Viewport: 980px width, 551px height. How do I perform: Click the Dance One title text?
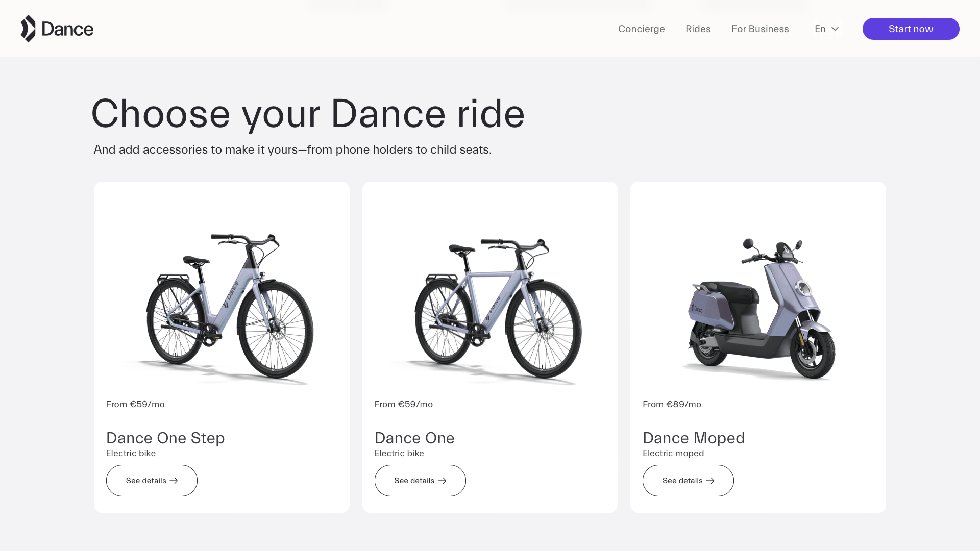pyautogui.click(x=414, y=438)
